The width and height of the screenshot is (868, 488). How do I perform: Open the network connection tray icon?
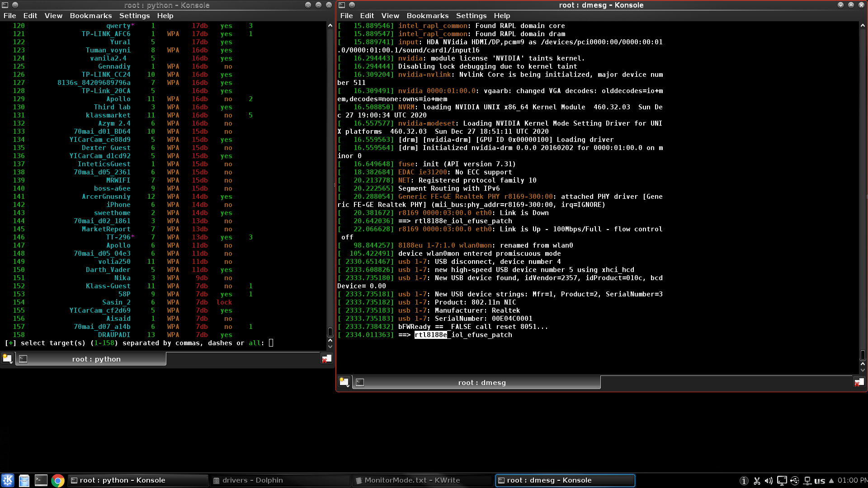click(x=807, y=481)
